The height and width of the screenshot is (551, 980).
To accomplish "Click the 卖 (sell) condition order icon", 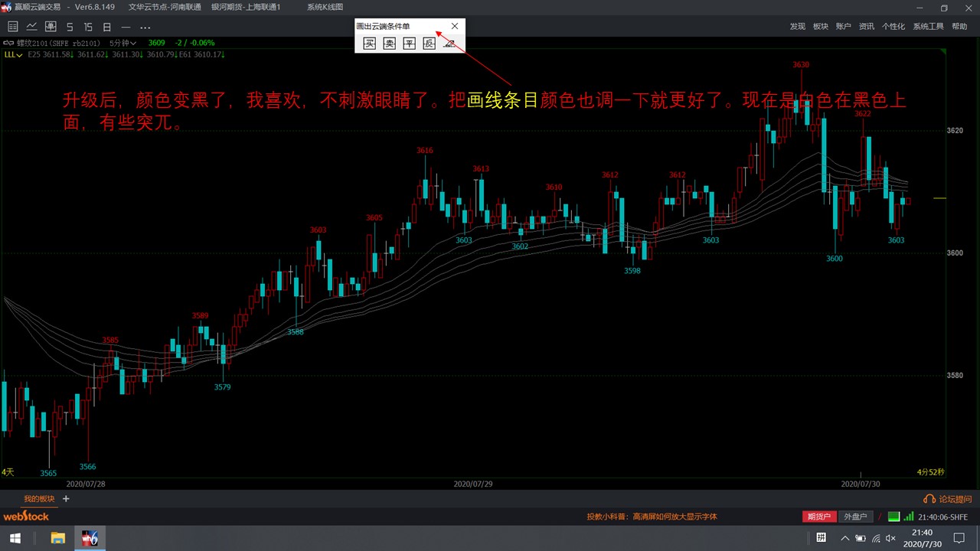I will pyautogui.click(x=389, y=44).
